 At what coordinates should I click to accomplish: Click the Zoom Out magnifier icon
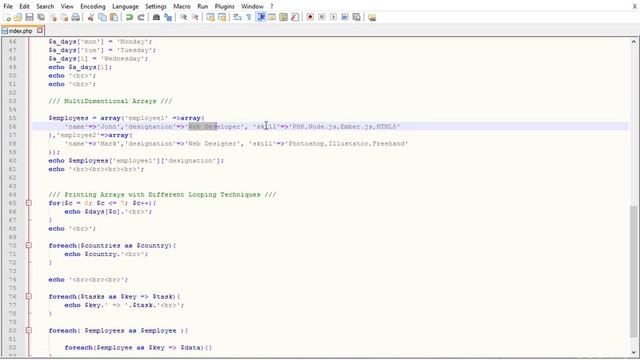point(195,17)
